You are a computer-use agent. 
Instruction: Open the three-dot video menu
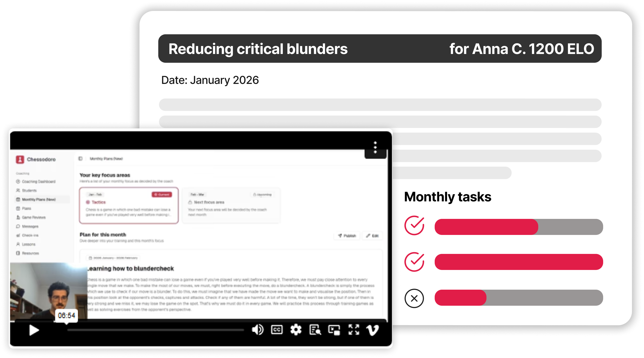point(375,148)
